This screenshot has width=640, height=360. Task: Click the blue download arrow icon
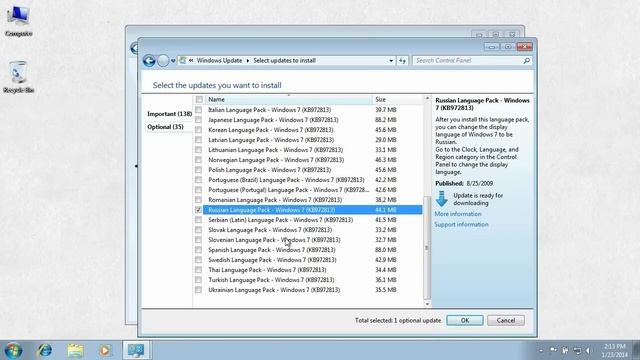pyautogui.click(x=442, y=199)
